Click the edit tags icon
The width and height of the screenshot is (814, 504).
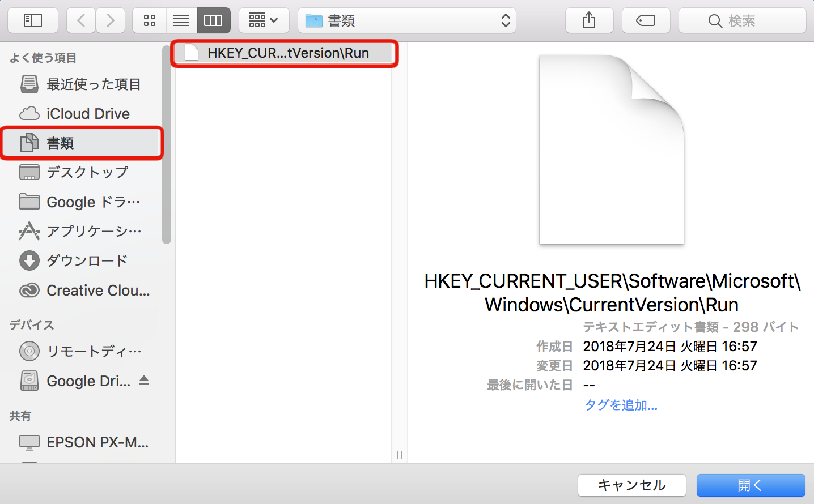pyautogui.click(x=646, y=21)
